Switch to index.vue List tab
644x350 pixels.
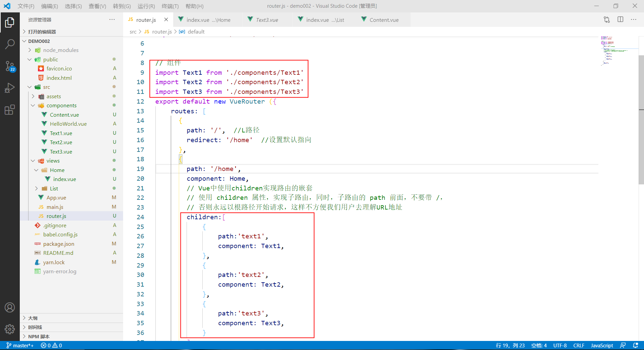(x=325, y=20)
